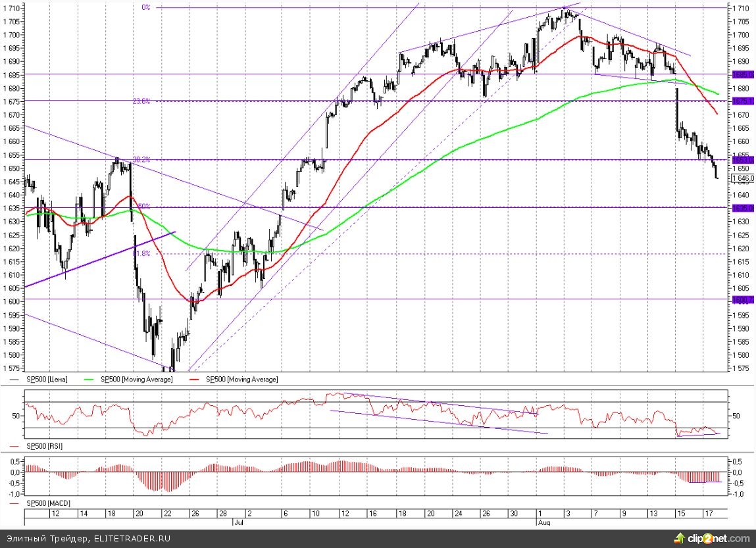Select the 1635.0 price level marker
Viewport: 756px width, 548px height.
coord(743,208)
